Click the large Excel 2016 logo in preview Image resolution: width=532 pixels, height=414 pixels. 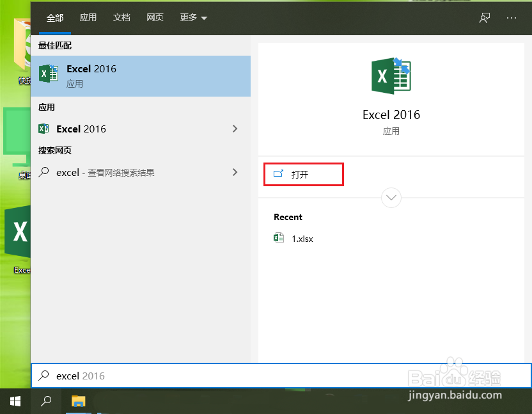point(391,76)
